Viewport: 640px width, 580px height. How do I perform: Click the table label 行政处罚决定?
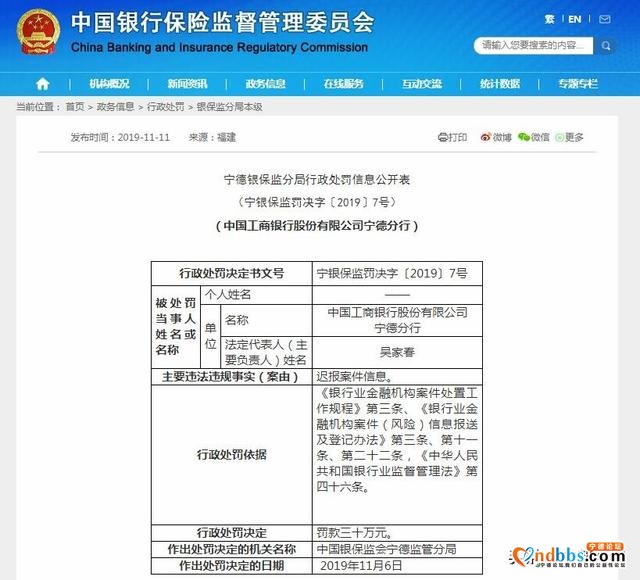pyautogui.click(x=231, y=533)
